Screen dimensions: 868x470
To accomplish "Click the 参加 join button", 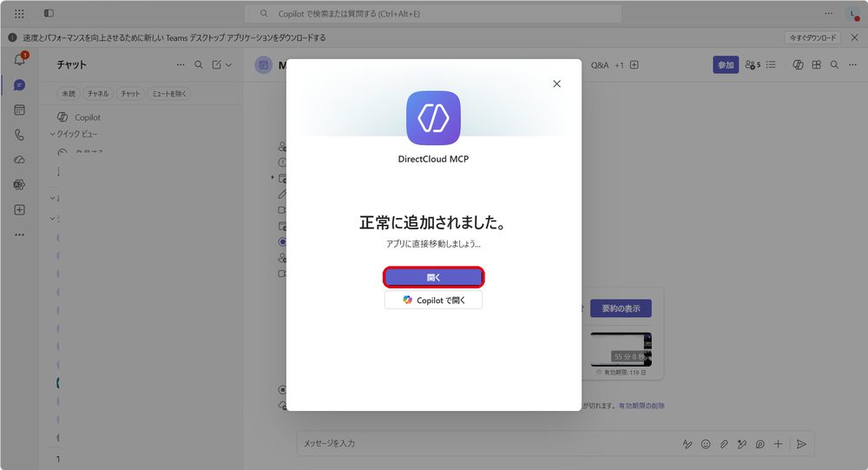I will pos(726,65).
